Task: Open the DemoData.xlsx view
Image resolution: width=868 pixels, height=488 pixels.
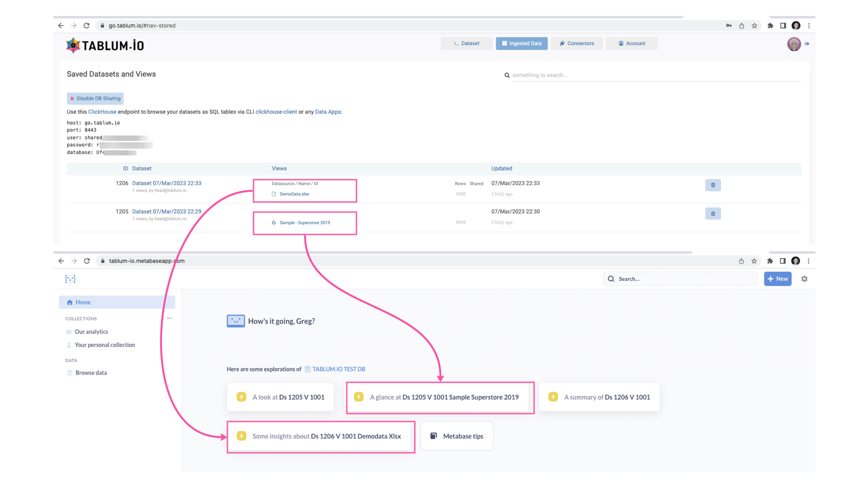Action: click(294, 194)
